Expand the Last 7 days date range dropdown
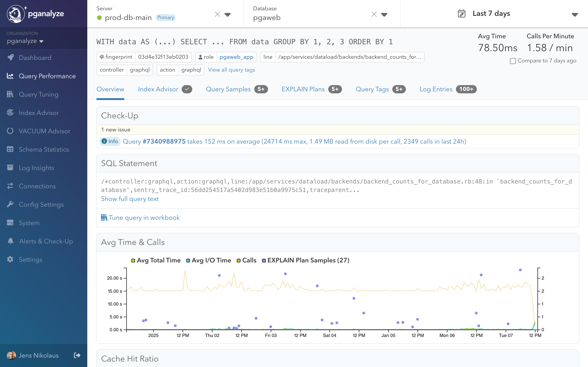The width and height of the screenshot is (588, 367). (x=574, y=14)
